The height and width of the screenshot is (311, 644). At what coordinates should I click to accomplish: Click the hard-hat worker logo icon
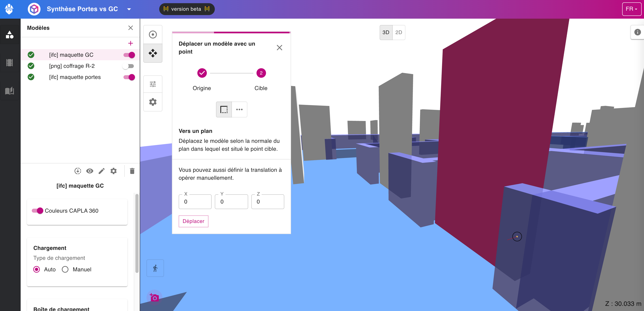point(9,9)
